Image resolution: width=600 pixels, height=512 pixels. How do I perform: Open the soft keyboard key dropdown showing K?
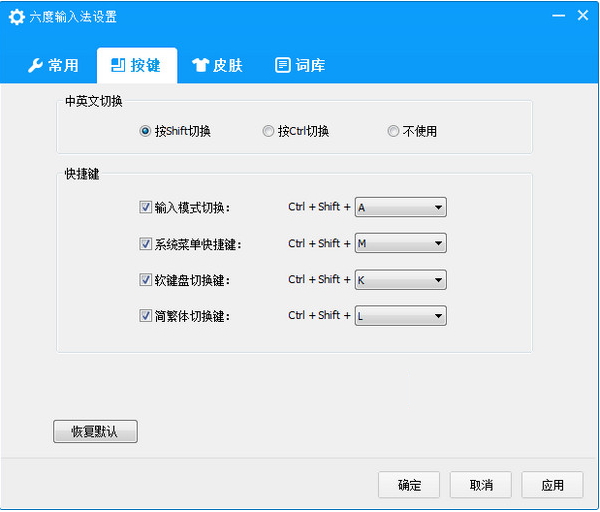click(x=400, y=280)
